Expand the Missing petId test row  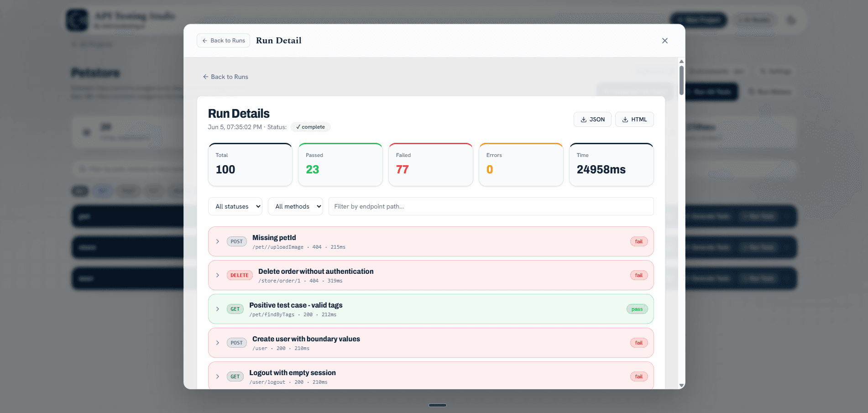218,241
